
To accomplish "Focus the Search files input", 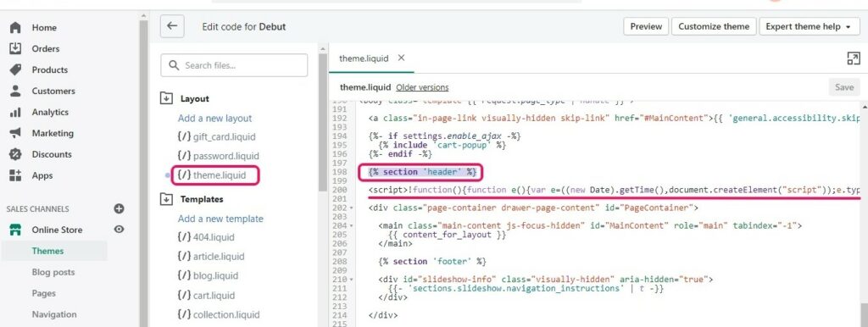I will coord(234,65).
